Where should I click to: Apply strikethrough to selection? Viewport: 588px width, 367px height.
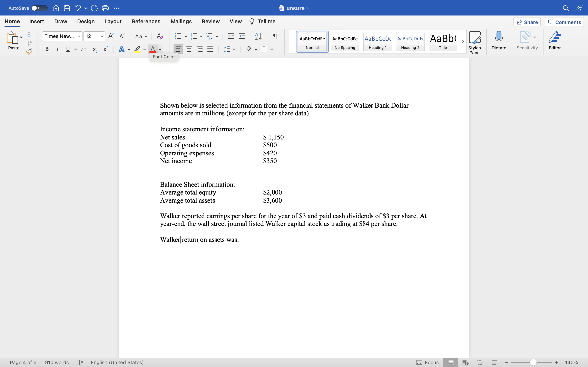coord(84,49)
